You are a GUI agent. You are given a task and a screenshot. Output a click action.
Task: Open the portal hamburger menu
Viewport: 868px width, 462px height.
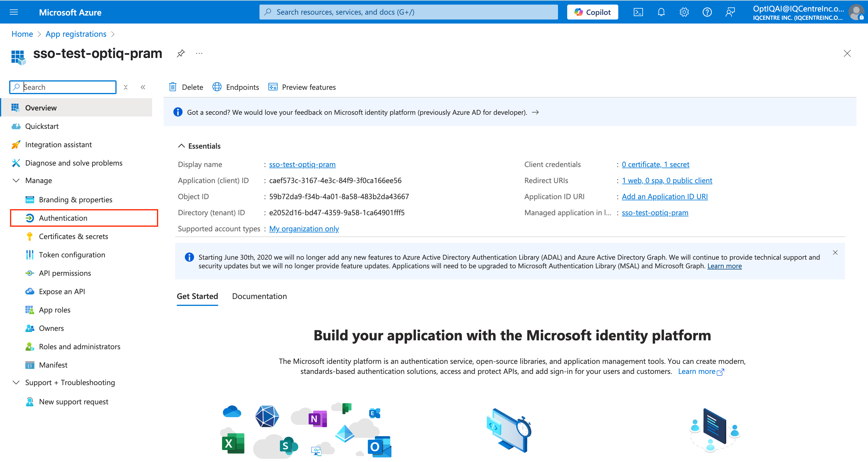14,12
